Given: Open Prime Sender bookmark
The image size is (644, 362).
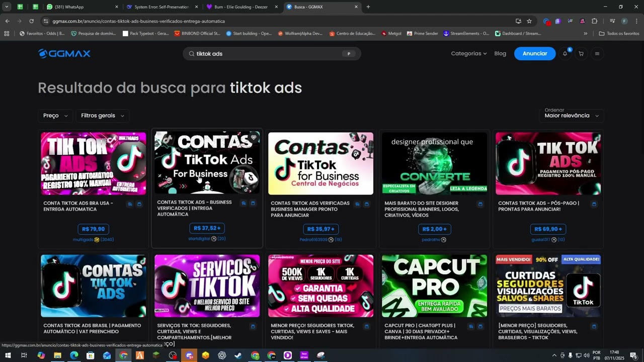Looking at the screenshot, I should (422, 34).
